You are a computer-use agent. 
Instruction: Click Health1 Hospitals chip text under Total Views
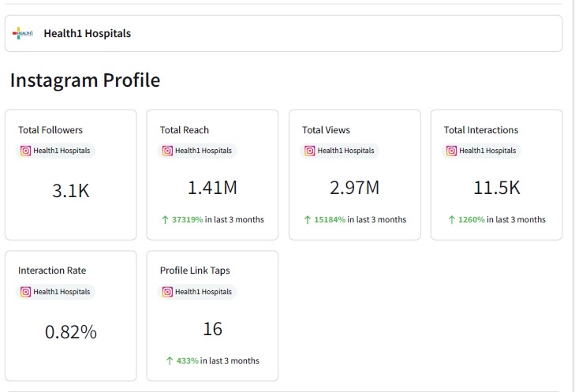(345, 151)
